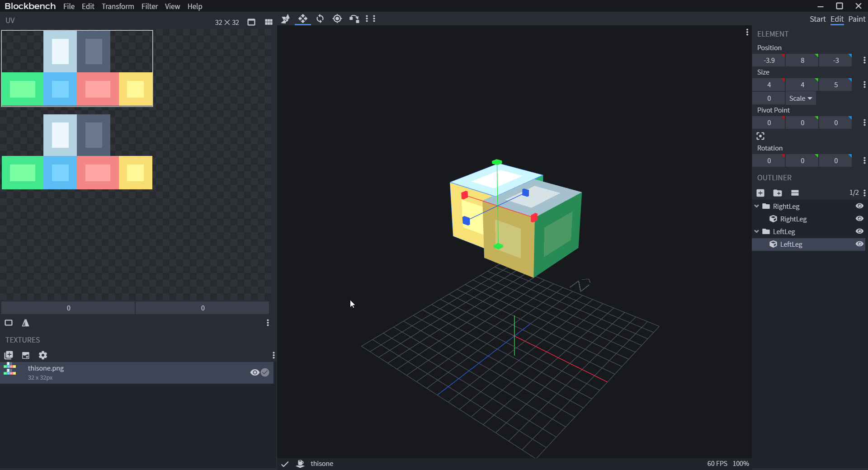Select the RightLeg cube in the Outliner

click(793, 219)
